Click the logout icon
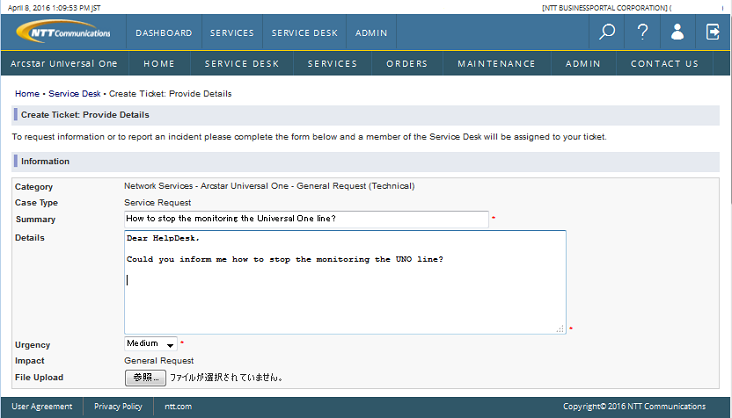 click(x=713, y=32)
